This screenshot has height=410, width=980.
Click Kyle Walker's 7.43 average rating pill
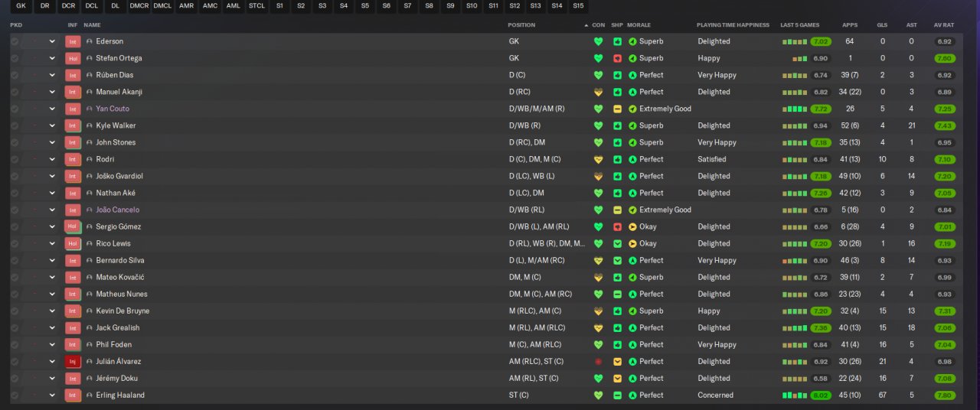[x=945, y=125]
